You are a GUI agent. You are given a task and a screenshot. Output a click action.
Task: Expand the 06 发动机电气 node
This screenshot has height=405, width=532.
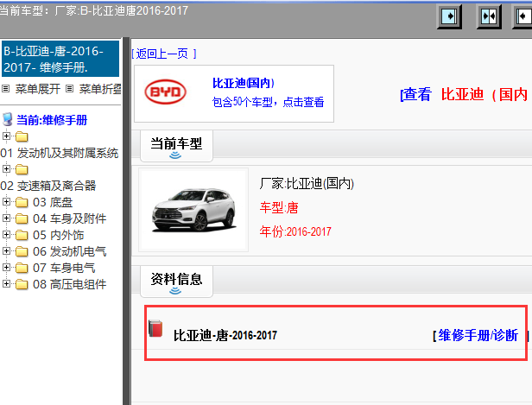pyautogui.click(x=6, y=250)
